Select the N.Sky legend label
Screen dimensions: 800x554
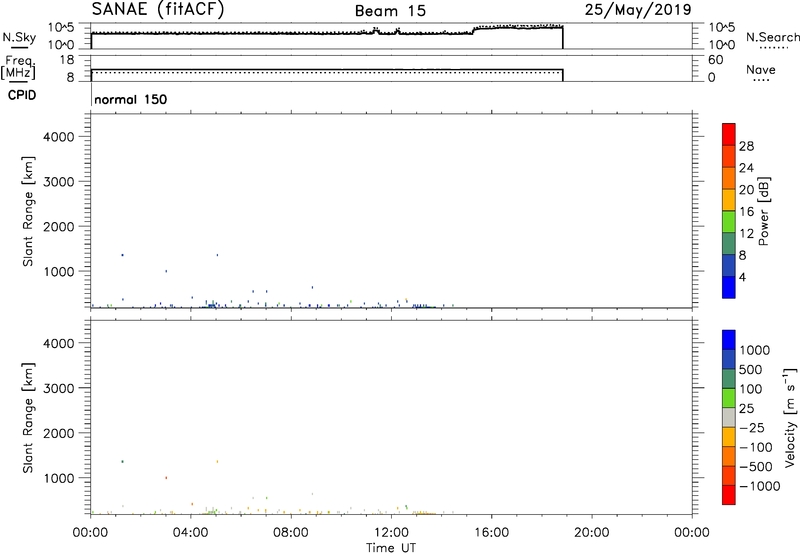pos(19,37)
